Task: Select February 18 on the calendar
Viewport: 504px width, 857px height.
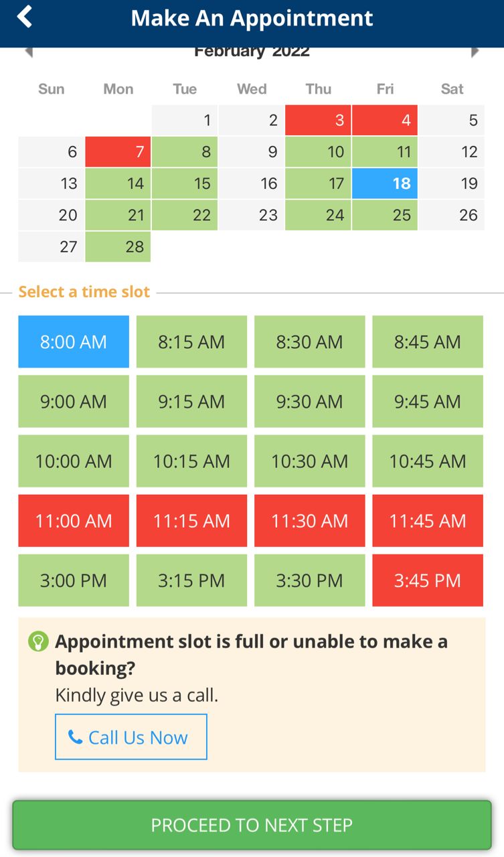Action: pyautogui.click(x=385, y=183)
